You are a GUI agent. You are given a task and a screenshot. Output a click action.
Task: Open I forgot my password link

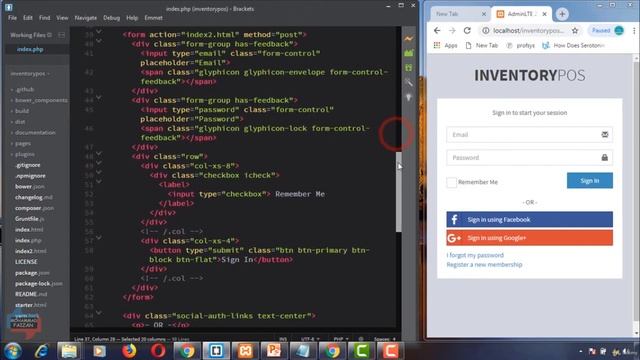click(x=475, y=255)
